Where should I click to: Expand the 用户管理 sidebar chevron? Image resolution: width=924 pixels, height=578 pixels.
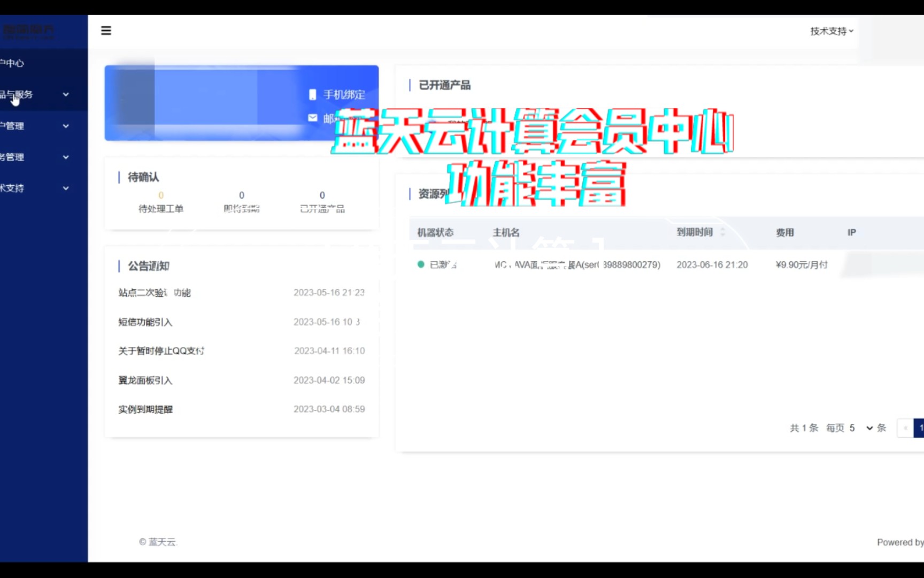[x=66, y=126]
